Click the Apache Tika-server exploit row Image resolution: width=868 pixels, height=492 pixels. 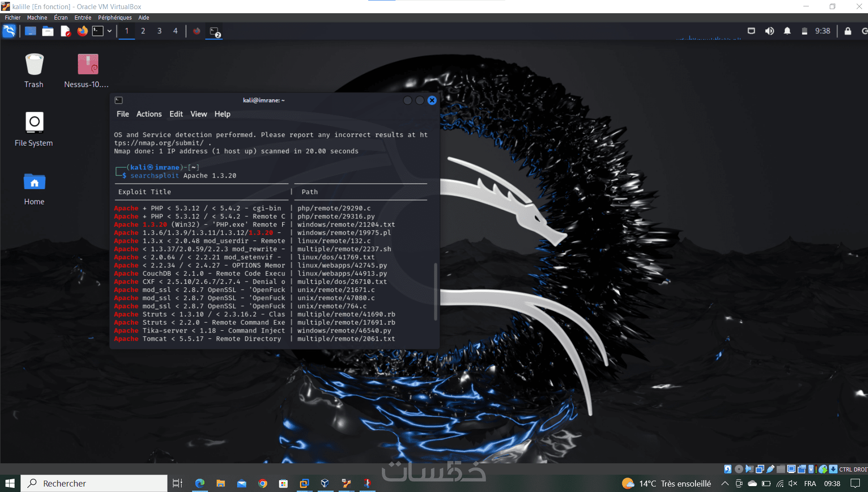253,331
